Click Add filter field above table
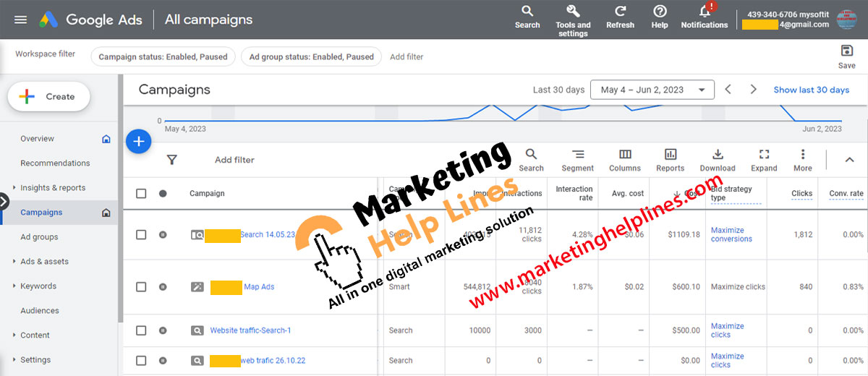 234,160
